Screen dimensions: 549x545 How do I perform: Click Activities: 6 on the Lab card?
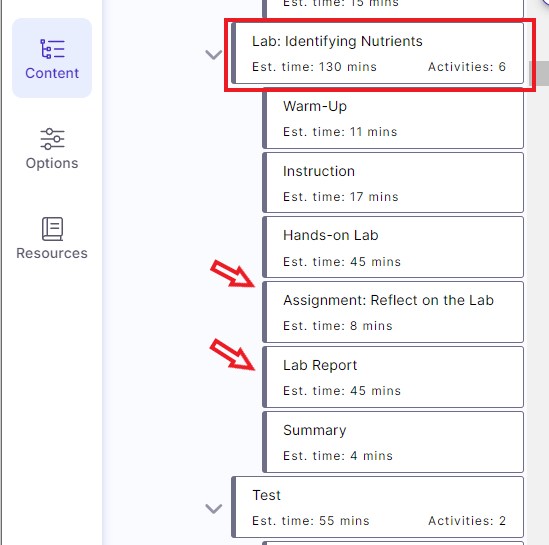(x=467, y=67)
